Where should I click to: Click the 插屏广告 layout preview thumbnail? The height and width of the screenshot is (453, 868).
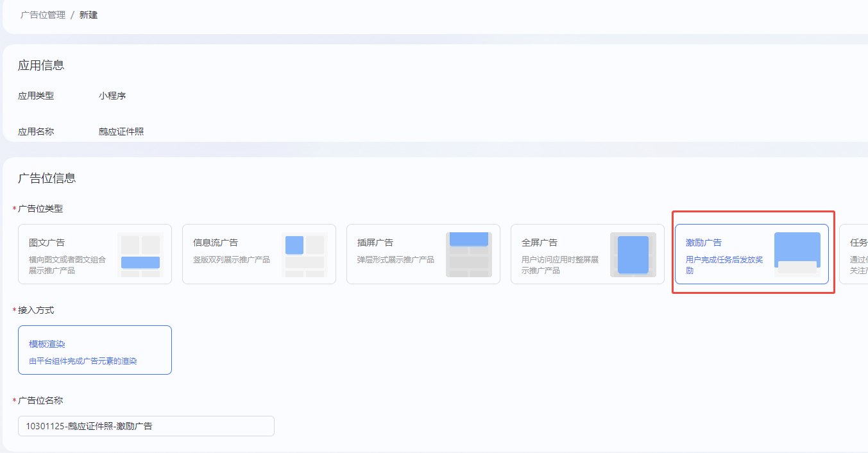469,255
